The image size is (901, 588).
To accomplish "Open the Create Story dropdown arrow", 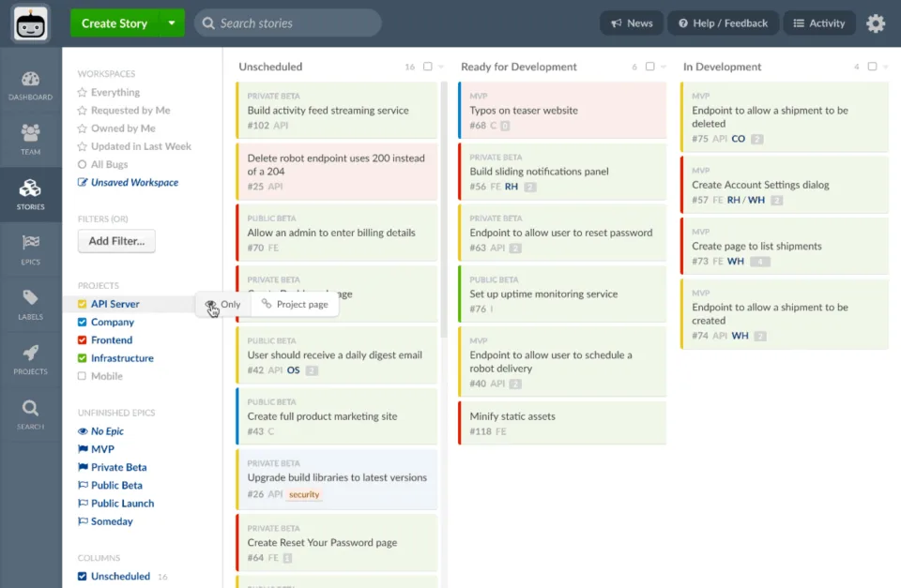I will point(172,23).
